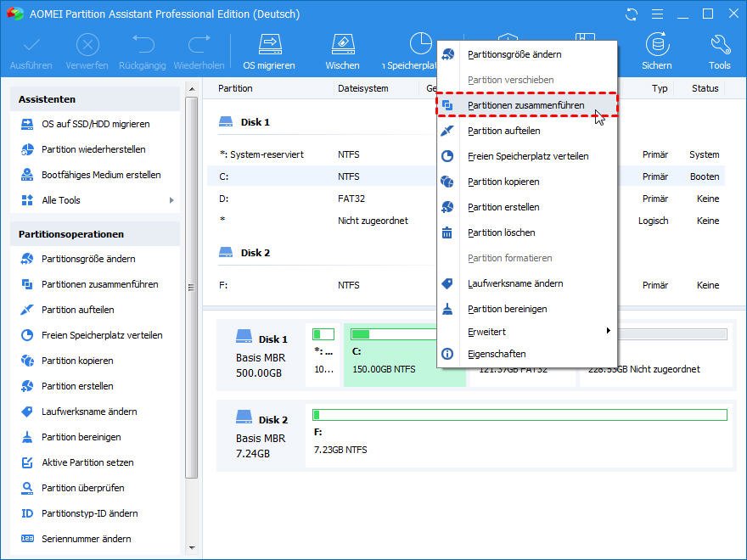
Task: Expand the Erweitert submenu
Action: point(527,332)
